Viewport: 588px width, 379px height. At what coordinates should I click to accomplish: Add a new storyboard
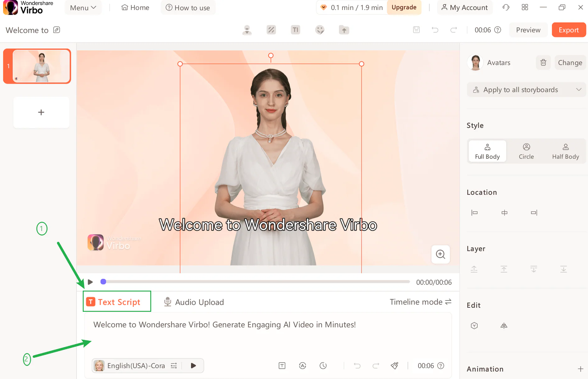[x=41, y=112]
